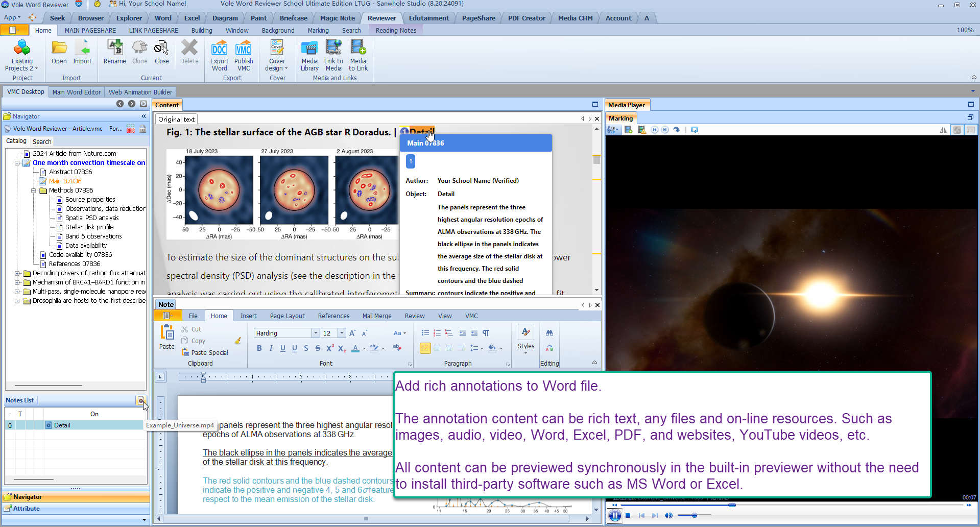980x527 pixels.
Task: Collapse the Methods 07836 tree folder
Action: tap(34, 190)
